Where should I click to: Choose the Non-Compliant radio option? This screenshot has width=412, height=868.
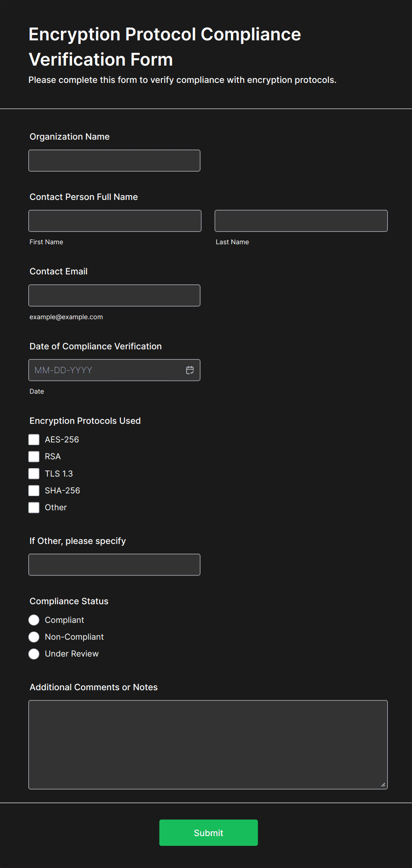34,637
